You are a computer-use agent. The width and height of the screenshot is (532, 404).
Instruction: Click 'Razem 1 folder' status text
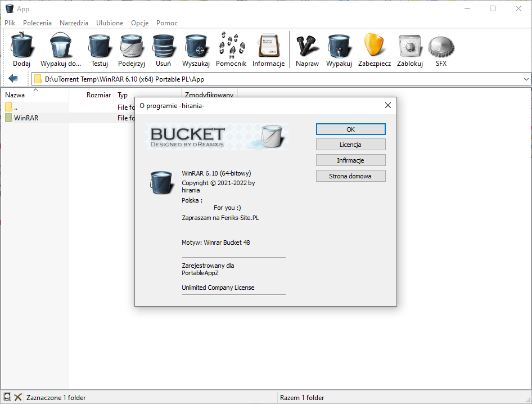point(302,398)
